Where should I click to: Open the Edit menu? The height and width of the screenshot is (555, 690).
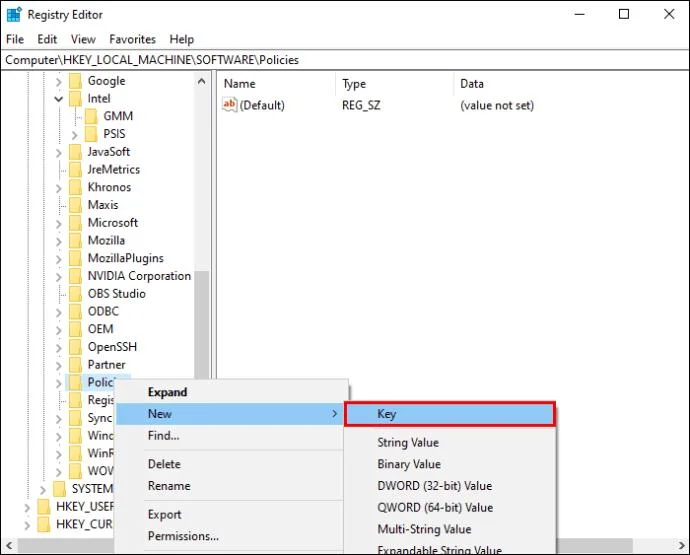[47, 39]
